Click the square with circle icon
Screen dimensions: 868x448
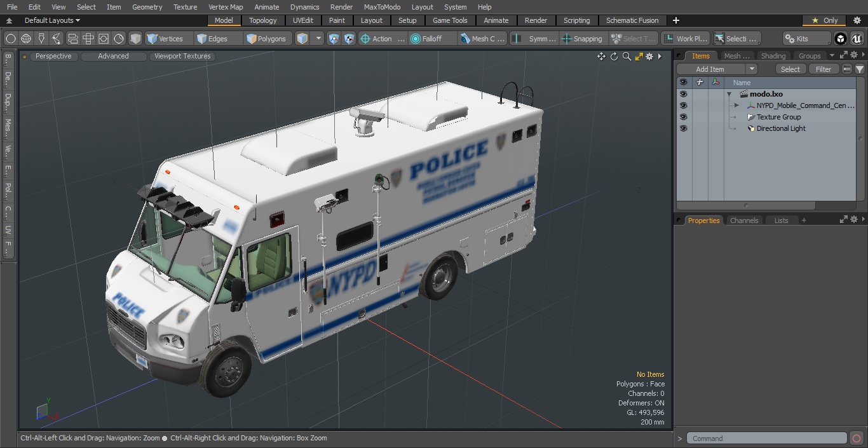(x=104, y=39)
